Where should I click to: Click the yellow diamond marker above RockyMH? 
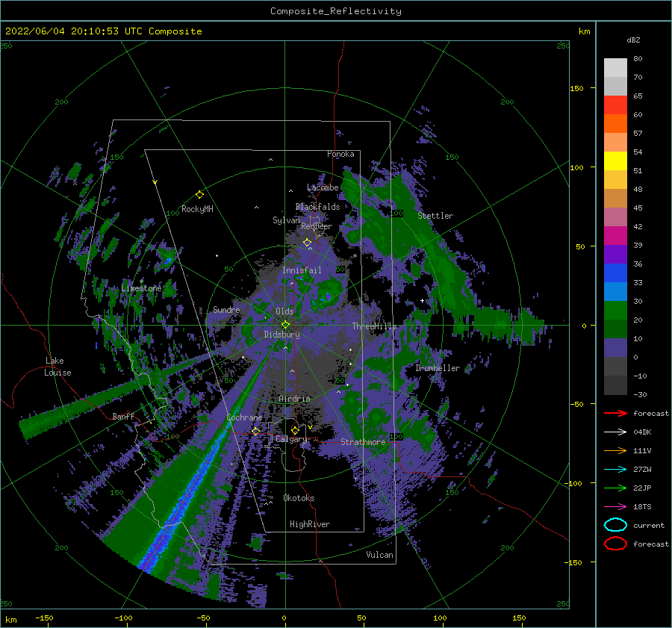click(199, 195)
